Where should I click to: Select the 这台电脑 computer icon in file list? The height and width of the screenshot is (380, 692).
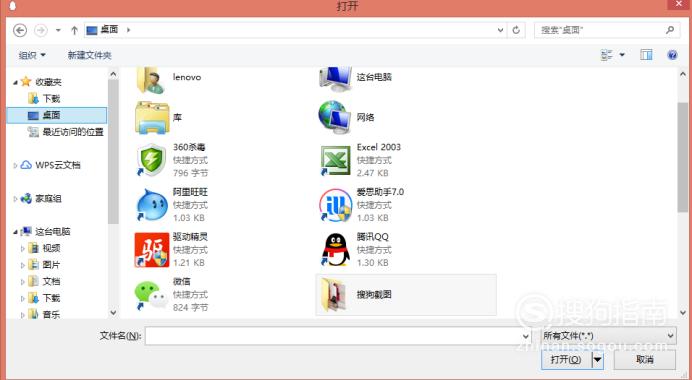[335, 79]
